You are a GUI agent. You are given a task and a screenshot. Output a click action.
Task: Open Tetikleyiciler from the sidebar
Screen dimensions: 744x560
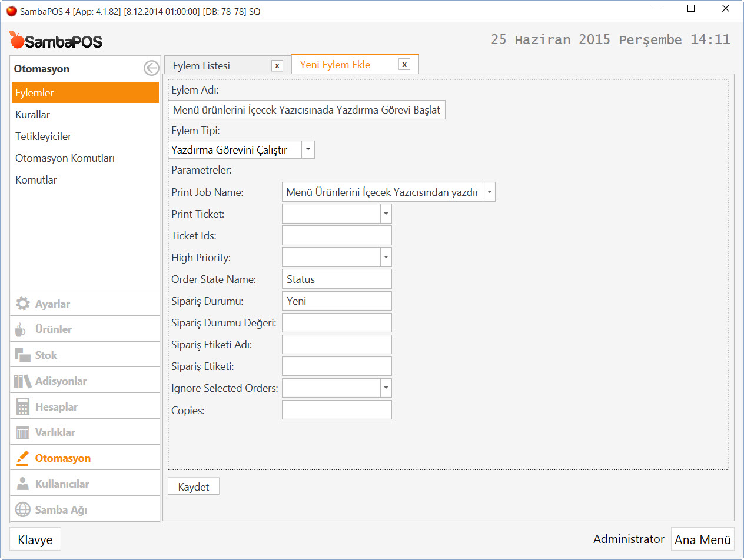[44, 136]
